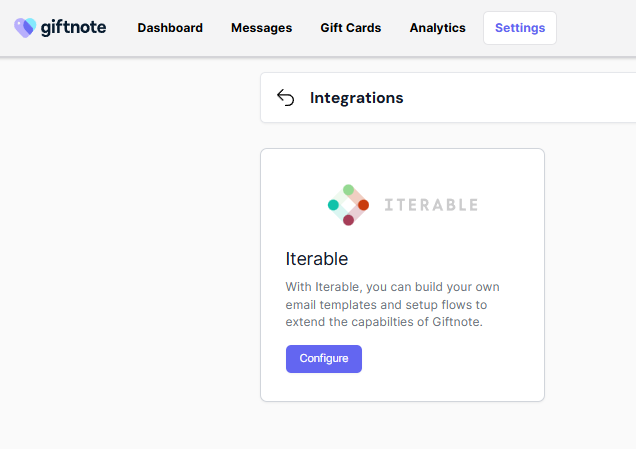The height and width of the screenshot is (449, 636).
Task: Click the Iterable card title
Action: [317, 259]
